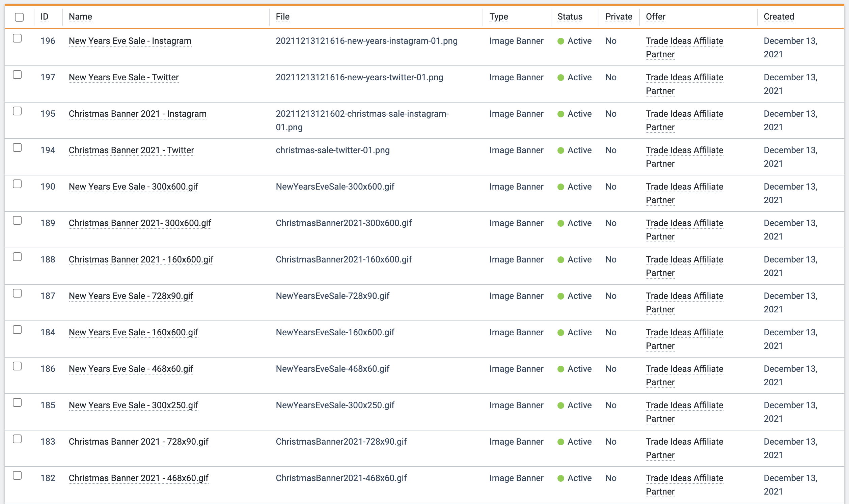The width and height of the screenshot is (849, 504).
Task: Open New Years Eve Sale - 160x600.gif banner
Action: tap(134, 333)
